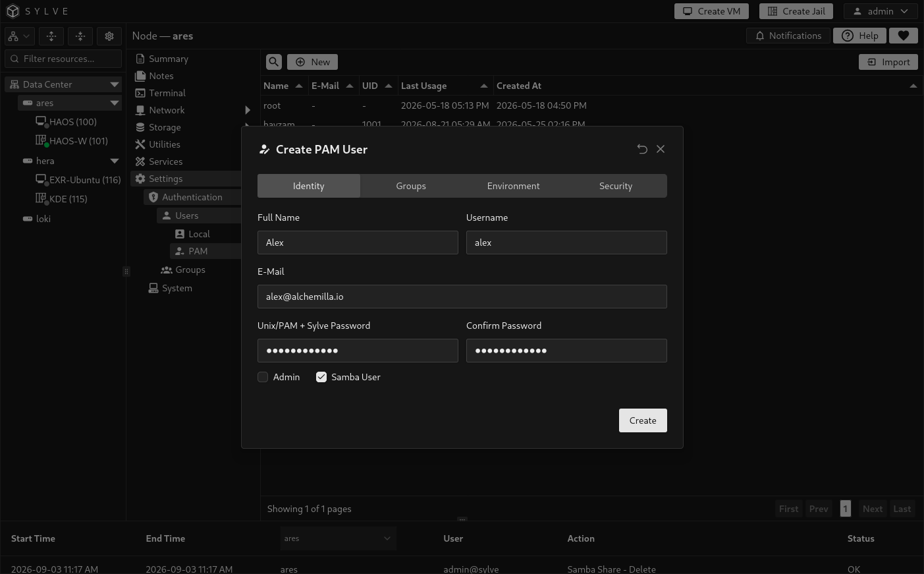Screen dimensions: 924x574
Task: Click the dialog reset arrow icon
Action: tap(642, 149)
